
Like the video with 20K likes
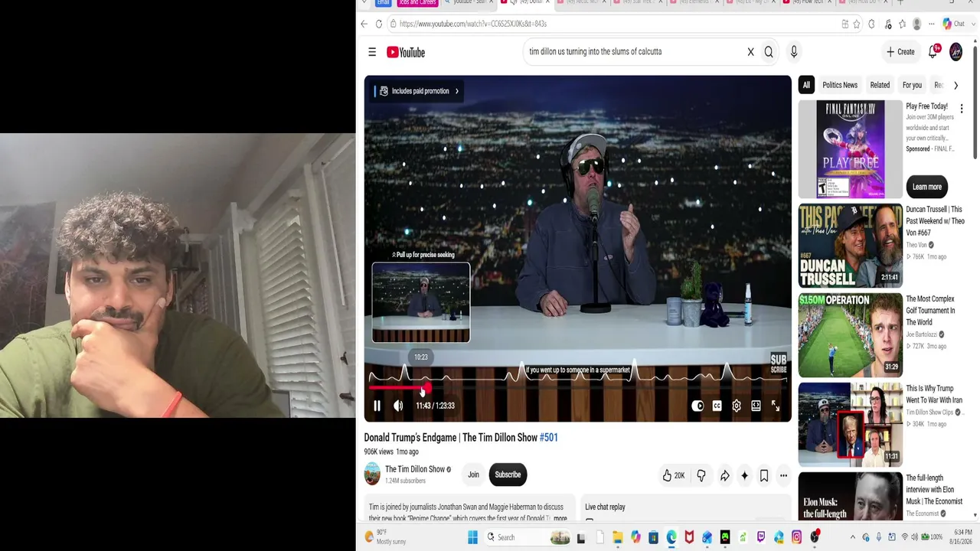[x=674, y=475]
